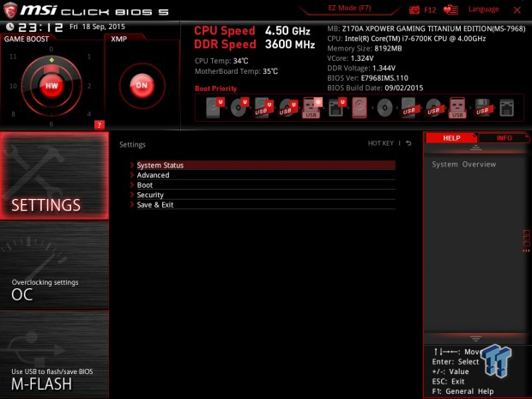Select the UEFI USB hard disk boot icon
Viewport: 532px width, 399px height.
(264, 108)
